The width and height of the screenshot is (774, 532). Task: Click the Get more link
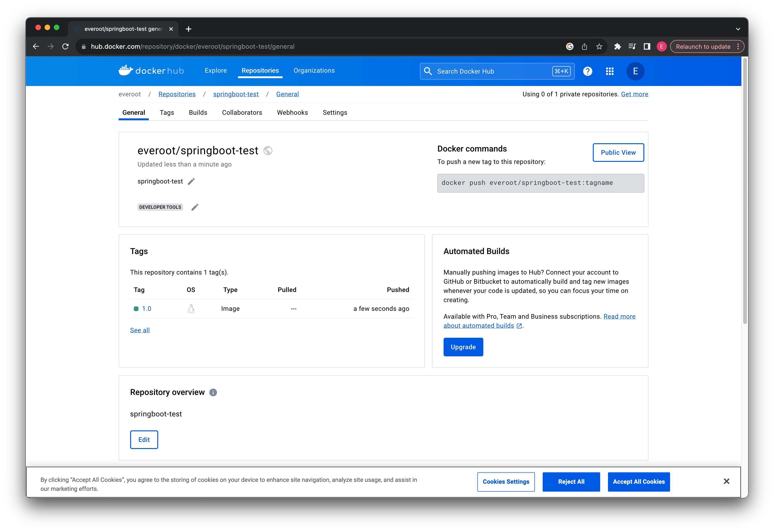[634, 94]
